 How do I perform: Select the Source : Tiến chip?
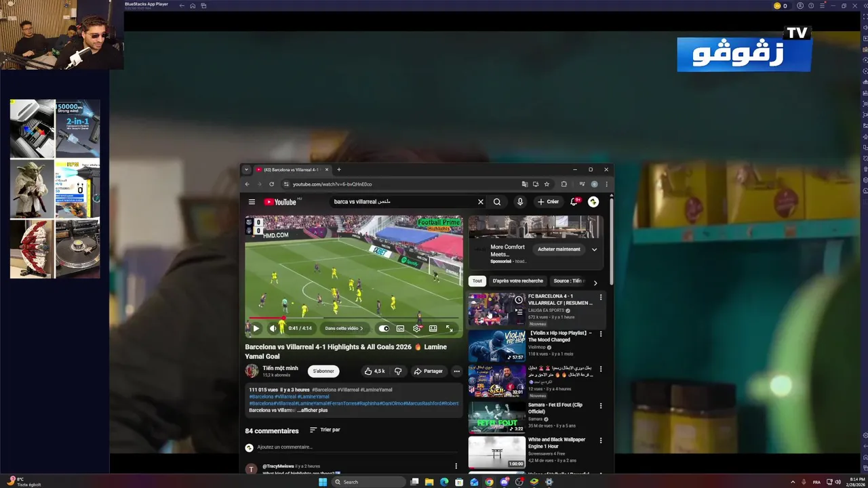pos(568,281)
